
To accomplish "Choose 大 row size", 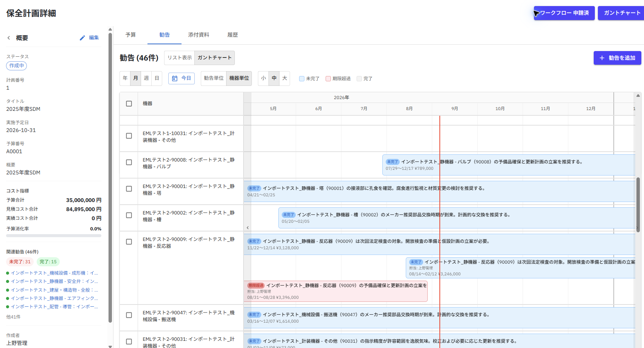I will (x=285, y=78).
